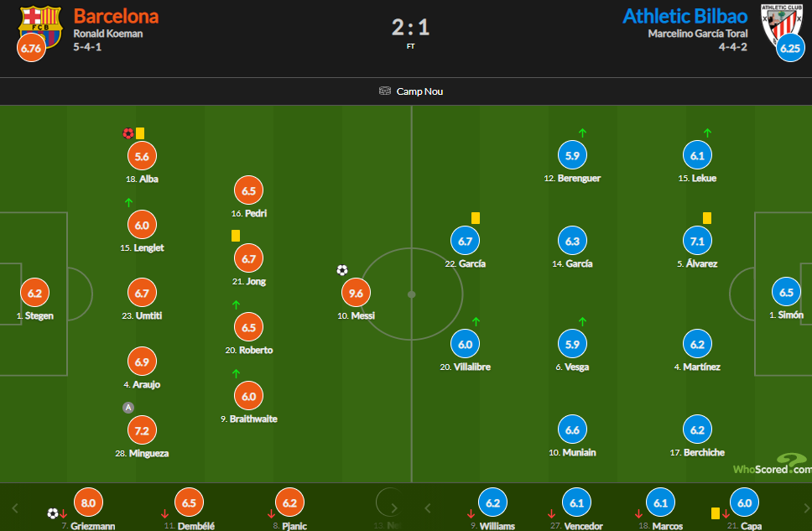Screen dimensions: 812x531
Task: Show next Barcelona substitutes with right chevron
Action: 394,508
